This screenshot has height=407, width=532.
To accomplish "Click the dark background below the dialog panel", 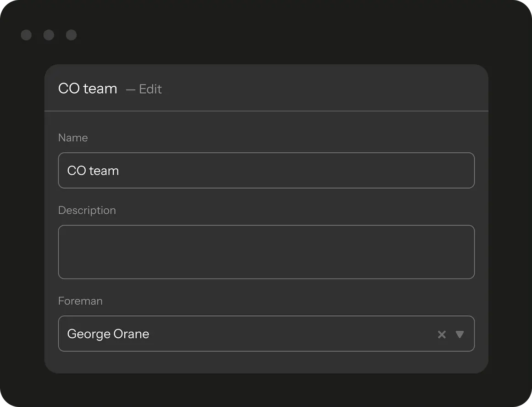I will (x=266, y=390).
